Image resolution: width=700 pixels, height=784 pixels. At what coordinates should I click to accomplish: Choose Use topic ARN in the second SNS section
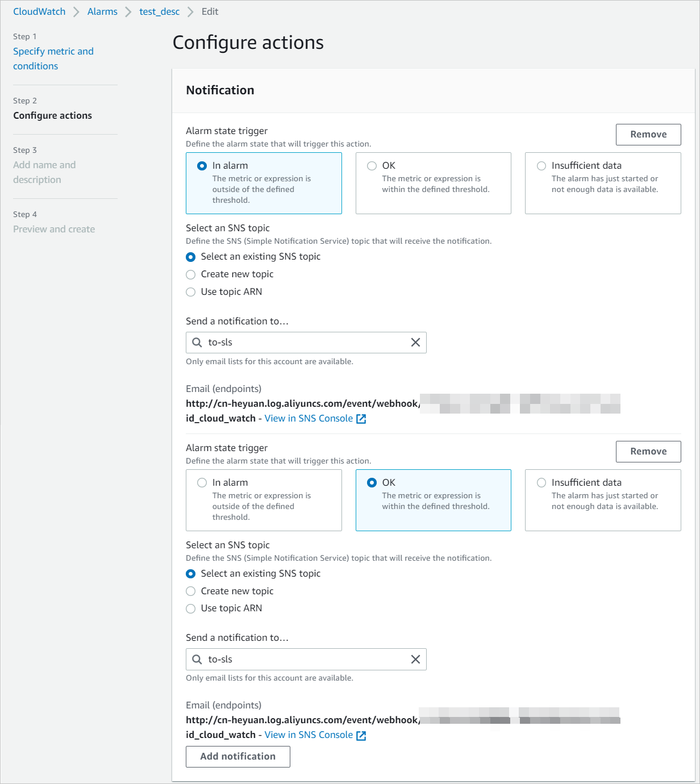pyautogui.click(x=191, y=608)
